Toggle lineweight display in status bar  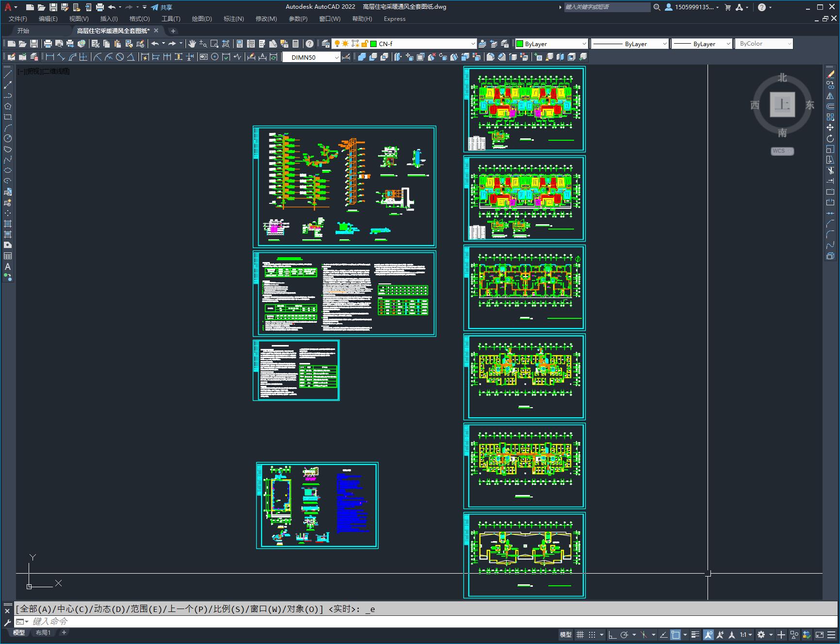(695, 634)
